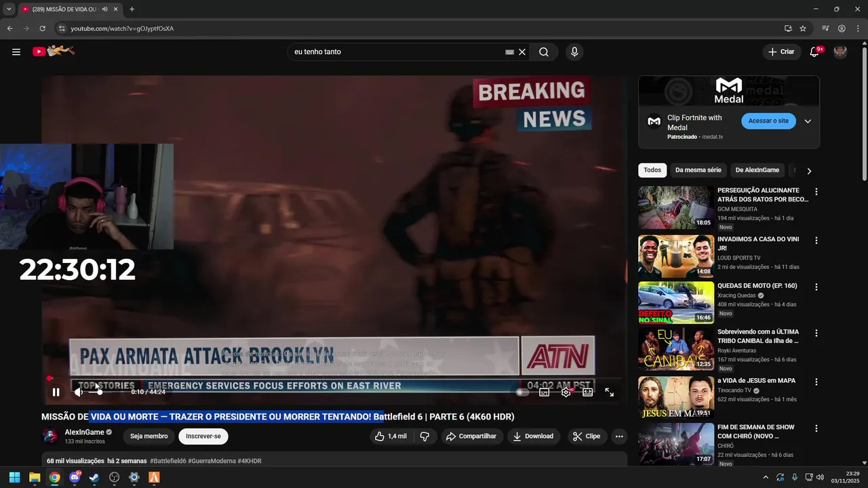Subscribe with the Inscrever-se button
Viewport: 868px width, 488px height.
point(203,436)
